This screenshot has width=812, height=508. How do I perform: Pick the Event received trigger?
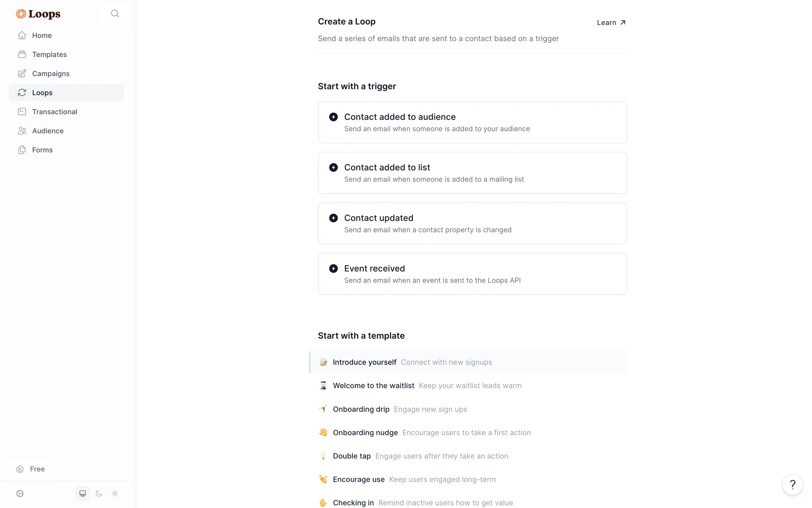[x=472, y=274]
